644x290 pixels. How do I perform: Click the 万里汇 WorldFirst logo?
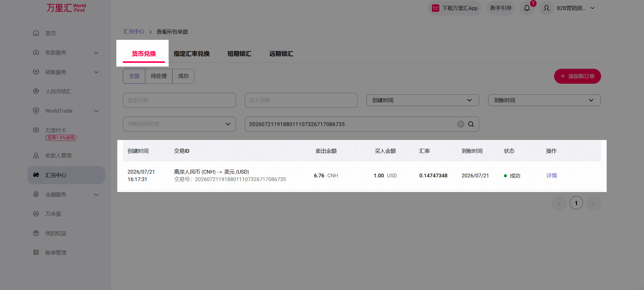point(66,8)
